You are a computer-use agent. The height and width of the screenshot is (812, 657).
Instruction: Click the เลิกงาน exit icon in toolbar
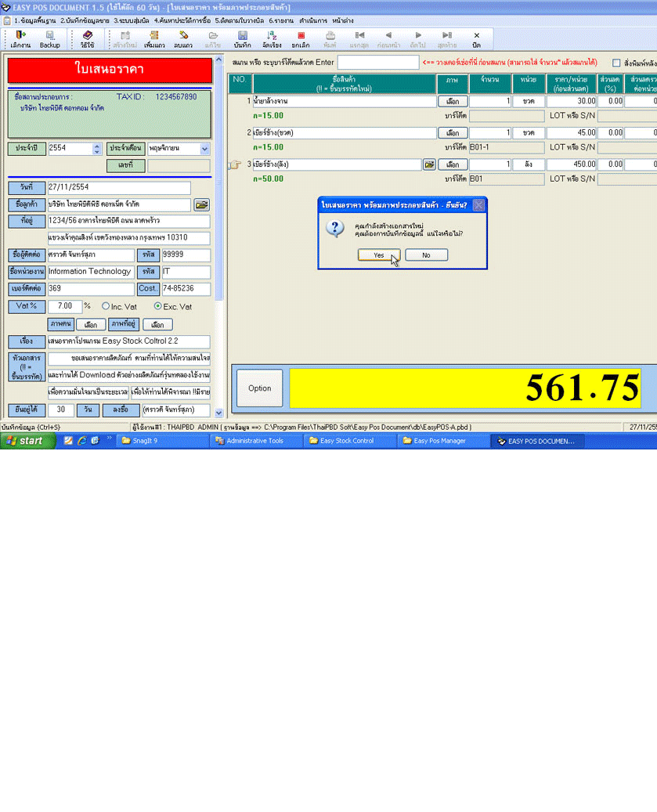click(x=20, y=39)
